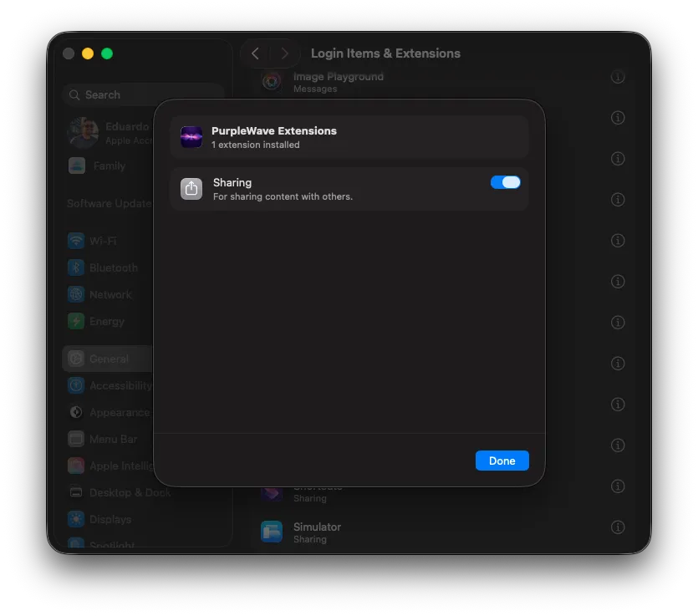This screenshot has height=616, width=698.
Task: Open the General settings pane
Action: pos(109,359)
